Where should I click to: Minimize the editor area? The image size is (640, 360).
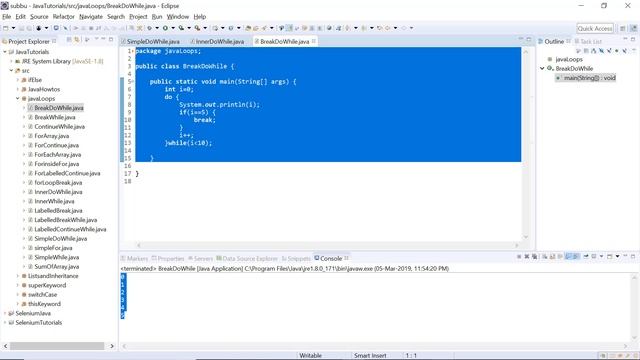(x=521, y=39)
